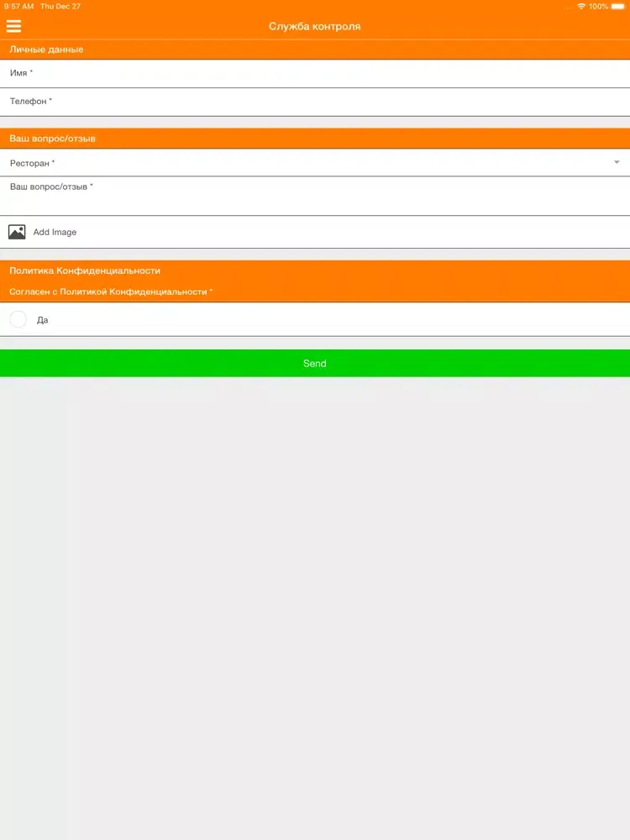This screenshot has width=630, height=840.
Task: Tap the 9:57 AM clock
Action: (18, 7)
